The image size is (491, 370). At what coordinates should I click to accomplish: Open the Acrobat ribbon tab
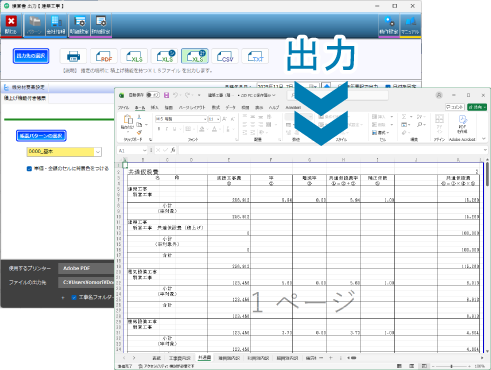(293, 107)
